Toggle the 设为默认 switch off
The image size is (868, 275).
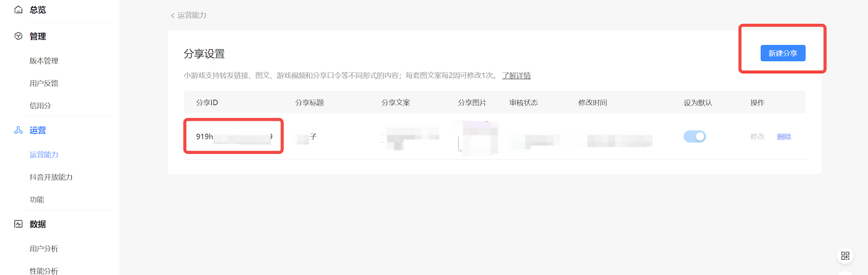pyautogui.click(x=694, y=137)
